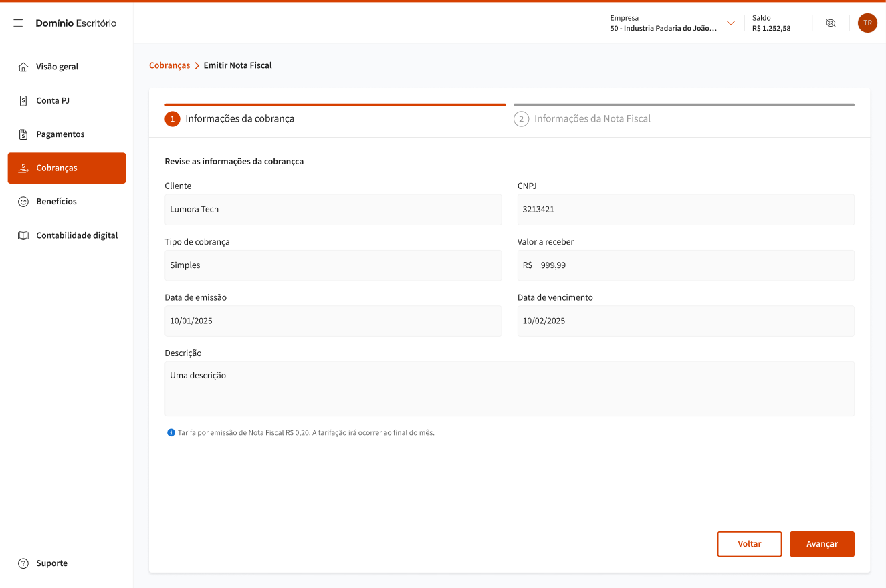Select Cobranças in the sidebar
This screenshot has height=588, width=886.
pyautogui.click(x=67, y=168)
